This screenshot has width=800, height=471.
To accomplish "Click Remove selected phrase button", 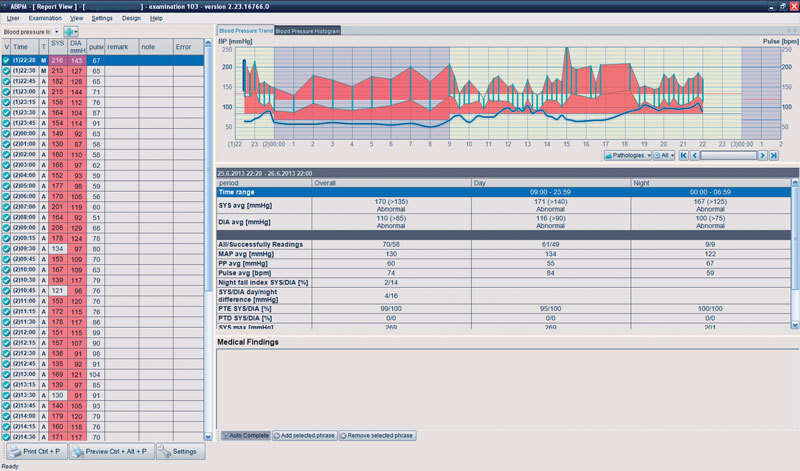I will point(378,436).
